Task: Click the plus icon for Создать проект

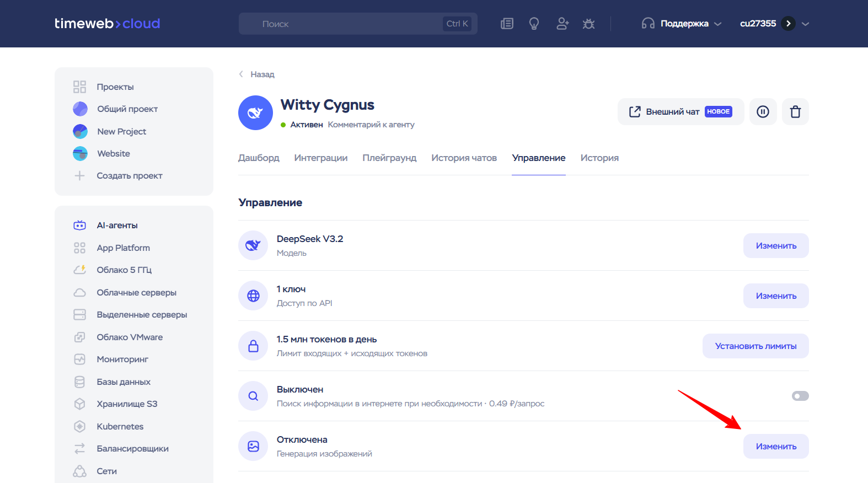Action: click(80, 176)
